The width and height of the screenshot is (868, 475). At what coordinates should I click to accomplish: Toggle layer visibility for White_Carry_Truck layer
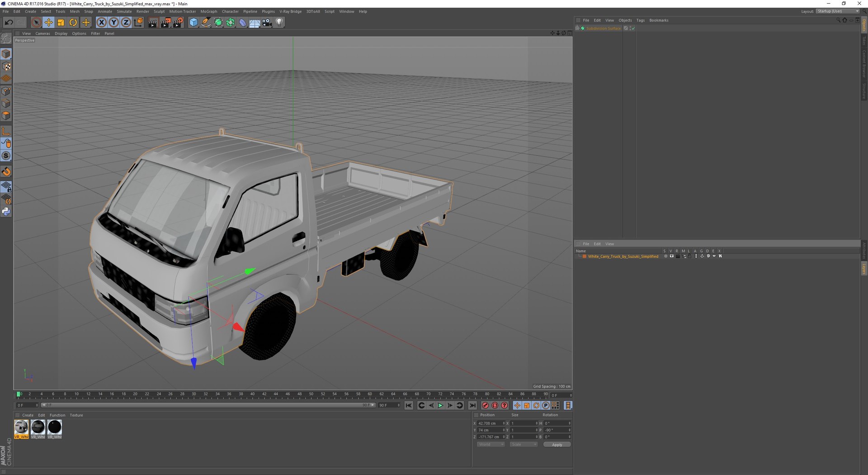tap(671, 256)
